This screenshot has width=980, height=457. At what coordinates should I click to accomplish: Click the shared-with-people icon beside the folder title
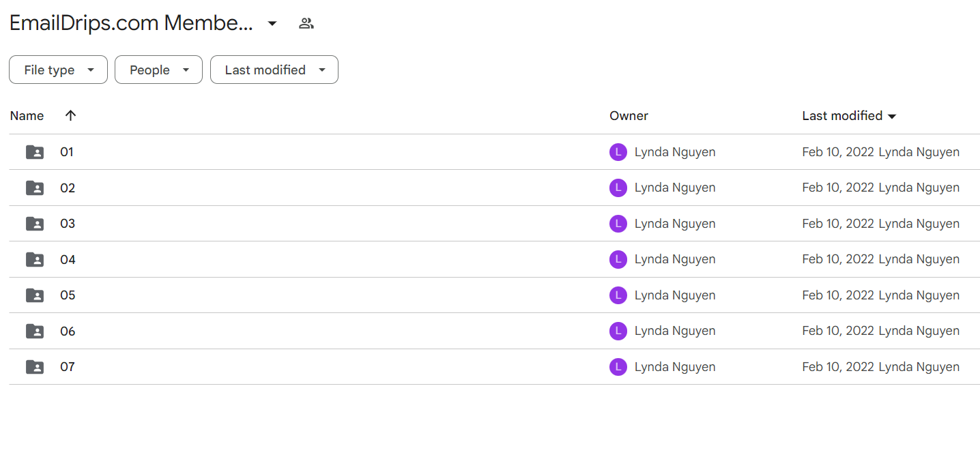[x=306, y=23]
